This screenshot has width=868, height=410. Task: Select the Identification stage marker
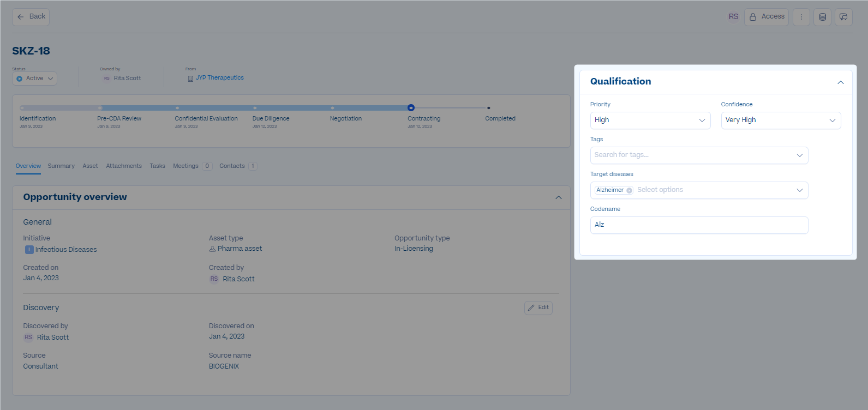point(22,108)
